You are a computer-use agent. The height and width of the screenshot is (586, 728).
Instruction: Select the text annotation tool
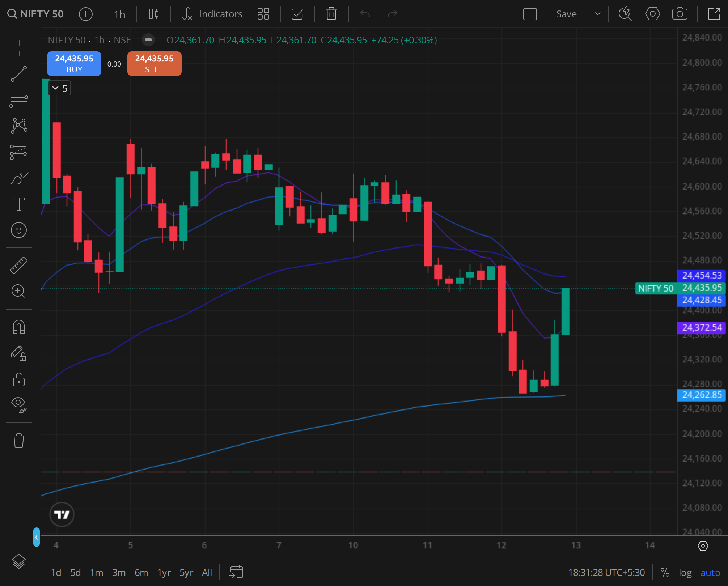pyautogui.click(x=19, y=204)
